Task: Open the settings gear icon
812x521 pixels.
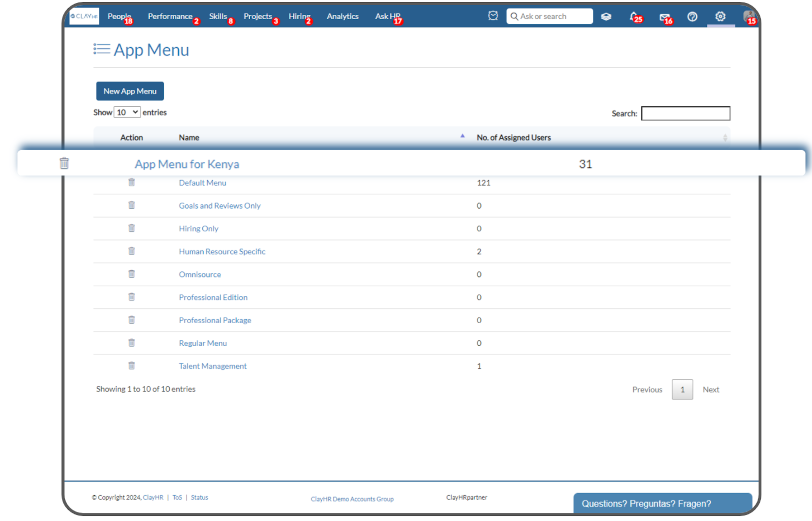Action: [720, 16]
